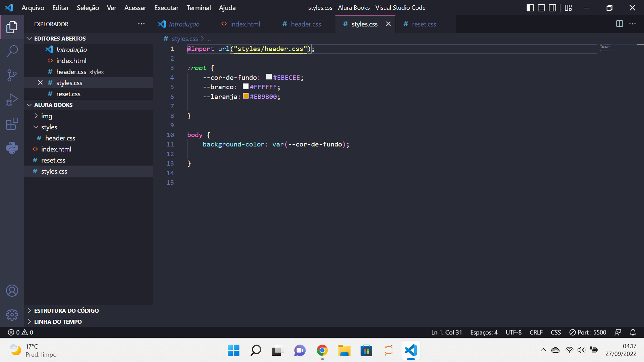Switch to the index.html tab
The height and width of the screenshot is (362, 644).
[245, 24]
